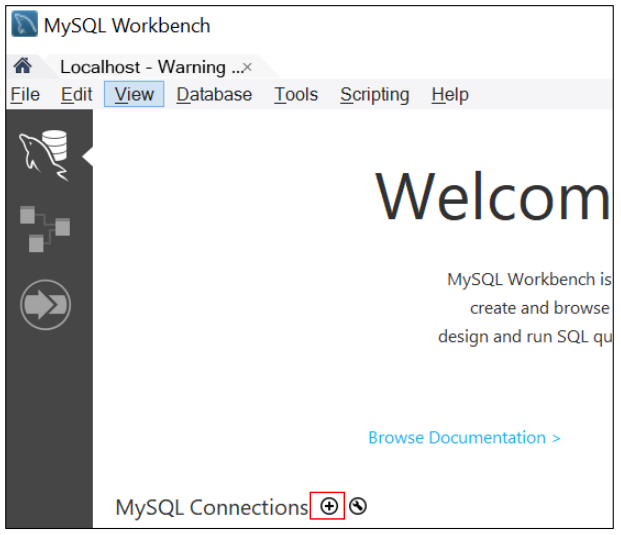This screenshot has height=535, width=621.
Task: Open the Database menu
Action: pos(214,95)
